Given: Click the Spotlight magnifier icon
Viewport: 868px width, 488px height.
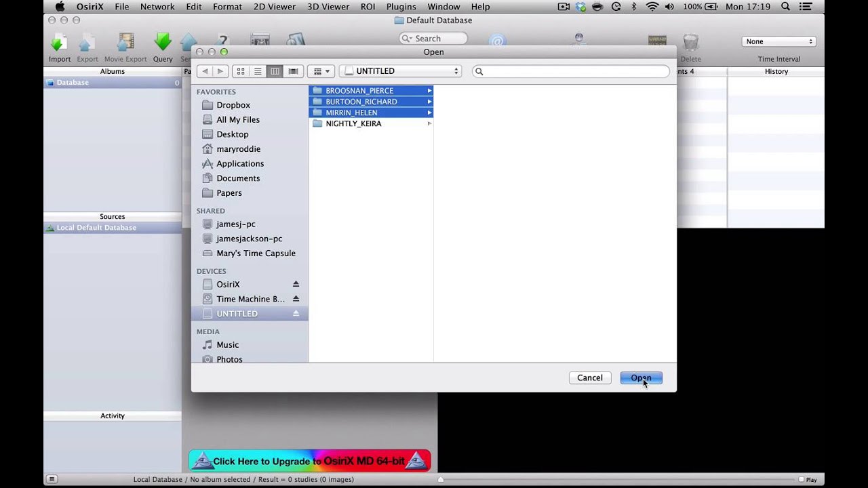Looking at the screenshot, I should pos(785,7).
